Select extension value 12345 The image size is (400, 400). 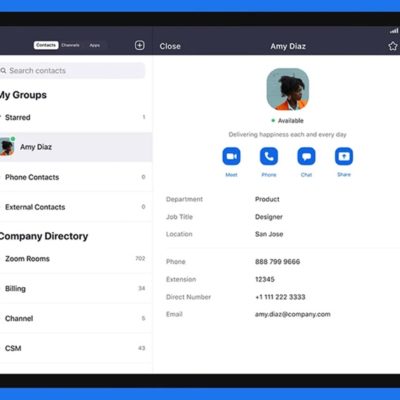pos(265,279)
